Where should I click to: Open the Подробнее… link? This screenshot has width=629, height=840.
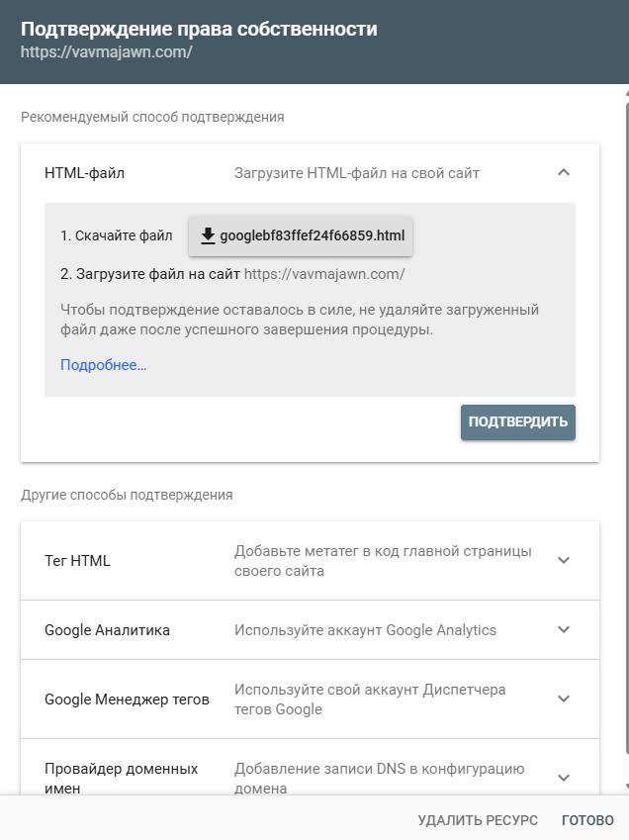103,365
